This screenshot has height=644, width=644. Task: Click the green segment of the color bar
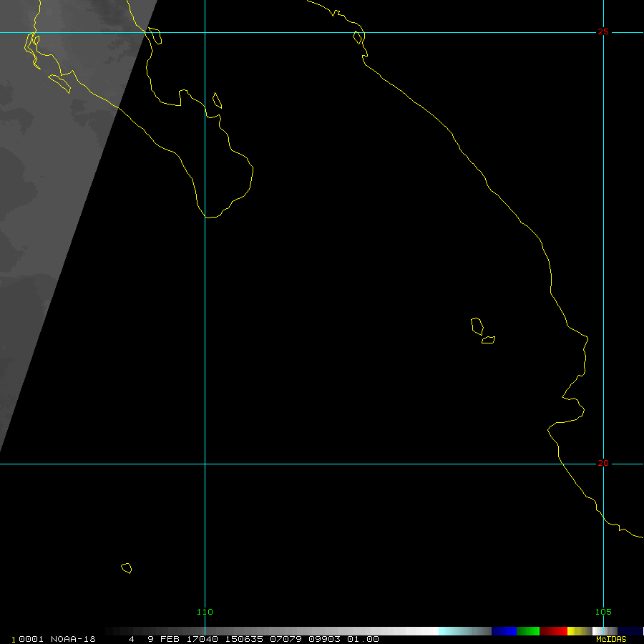[527, 631]
